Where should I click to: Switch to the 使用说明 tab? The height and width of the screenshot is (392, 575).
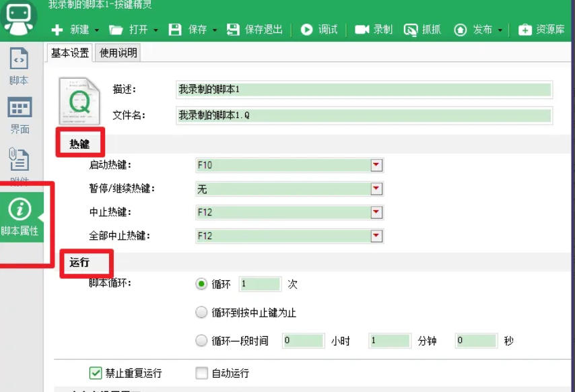(119, 51)
